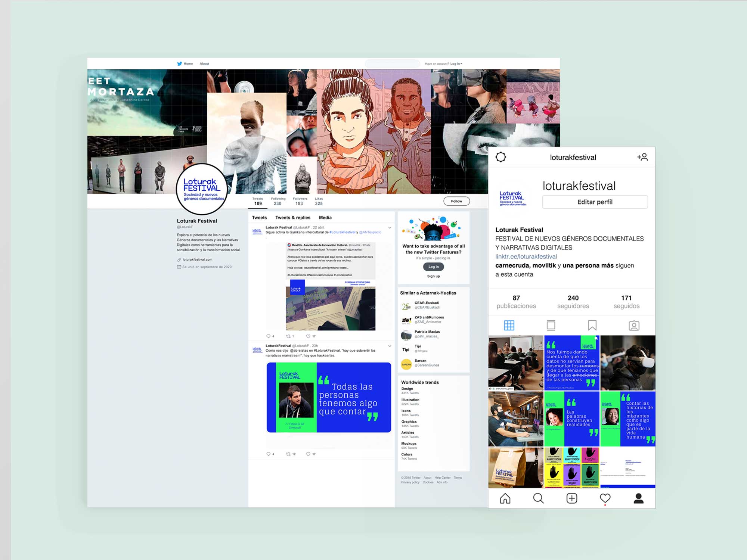Like the 'Todas las personas' tweet

tap(308, 454)
